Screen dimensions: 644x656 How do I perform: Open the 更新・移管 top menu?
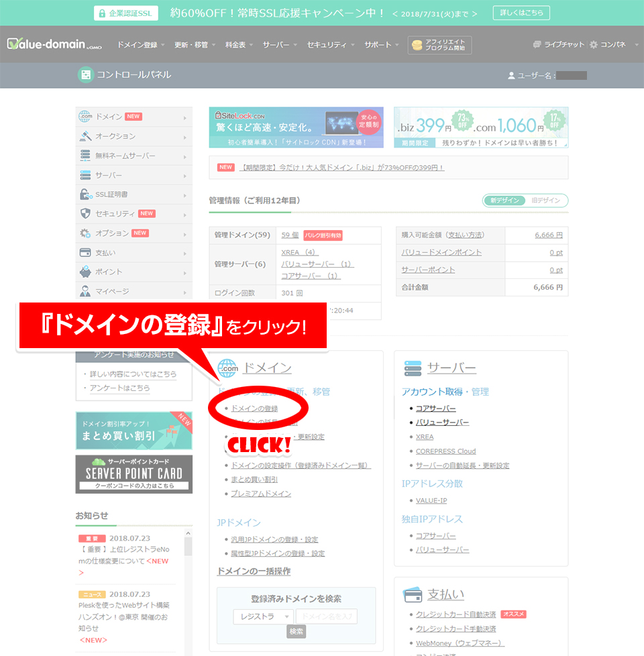click(195, 45)
